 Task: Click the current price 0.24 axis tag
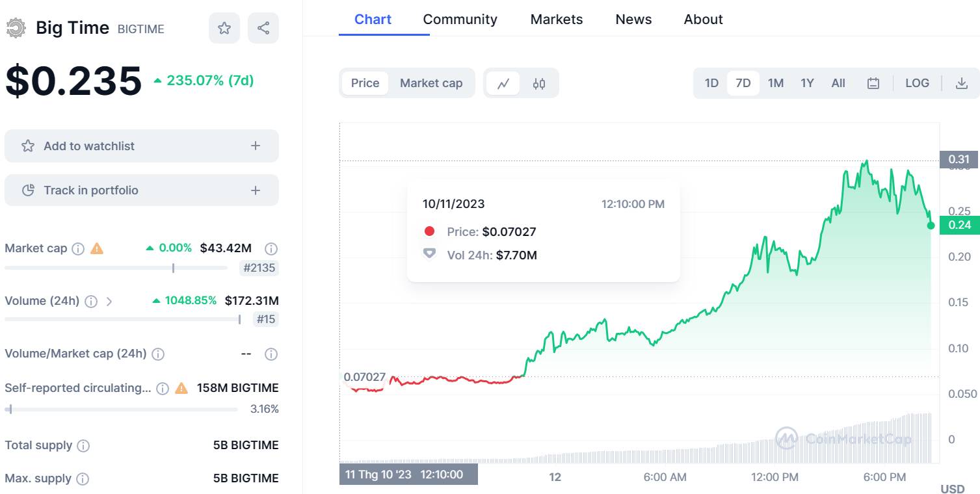click(959, 225)
